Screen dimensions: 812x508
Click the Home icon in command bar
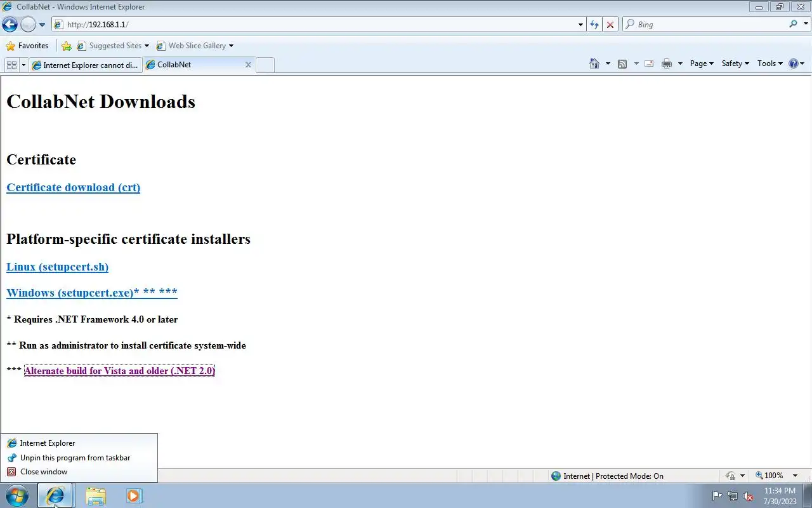(594, 63)
